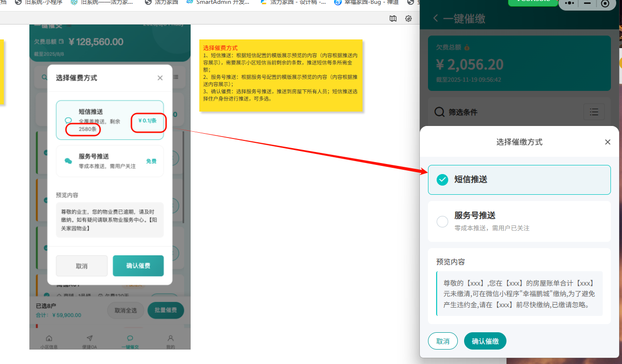Click the mini-program circular close target icon

click(x=605, y=3)
